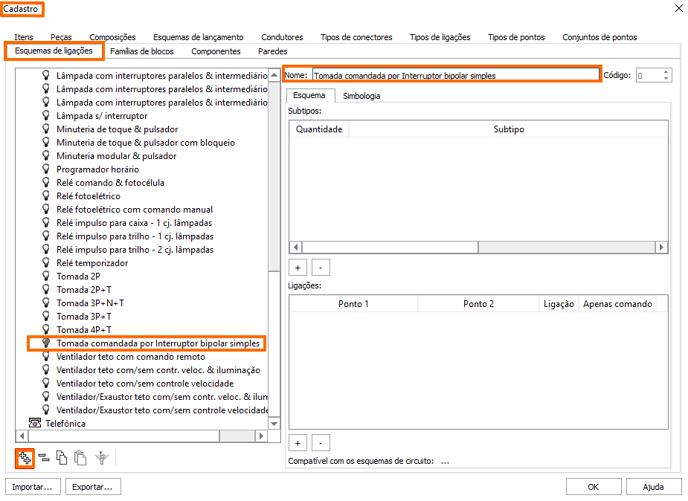688x501 pixels.
Task: Click into the Nome text field
Action: pyautogui.click(x=454, y=75)
